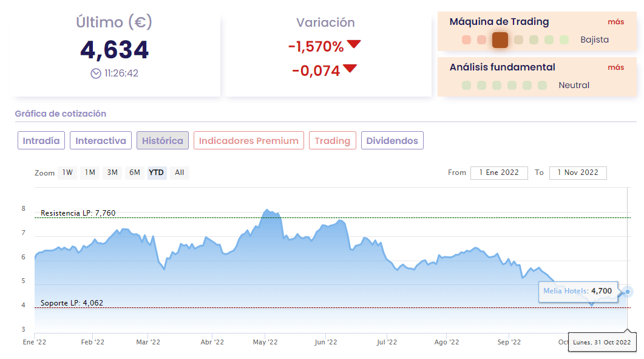
Task: Select the Histórica chart tab
Action: [163, 141]
